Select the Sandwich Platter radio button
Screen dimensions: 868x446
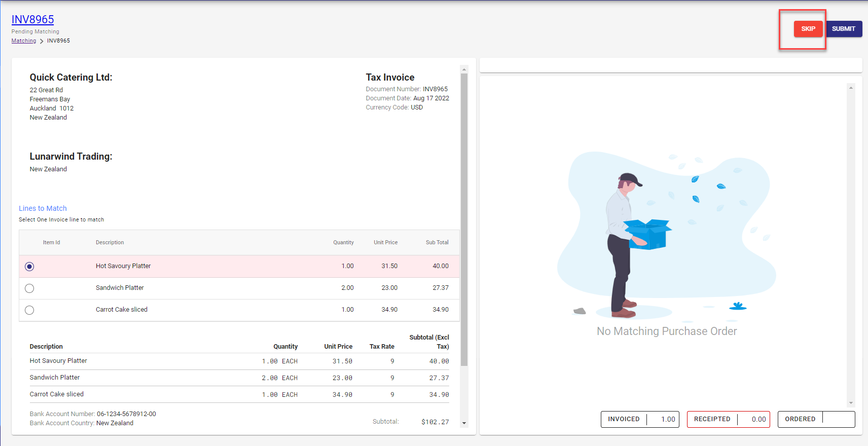(29, 288)
